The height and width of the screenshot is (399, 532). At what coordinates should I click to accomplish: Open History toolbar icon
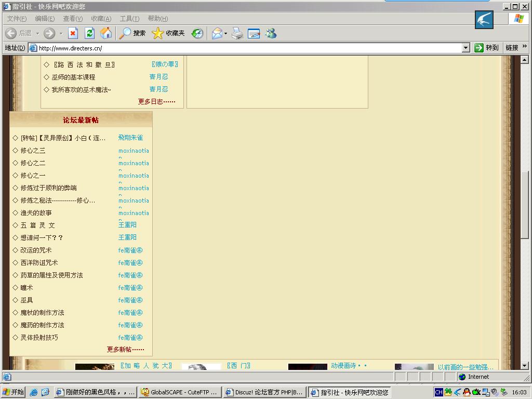coord(197,33)
